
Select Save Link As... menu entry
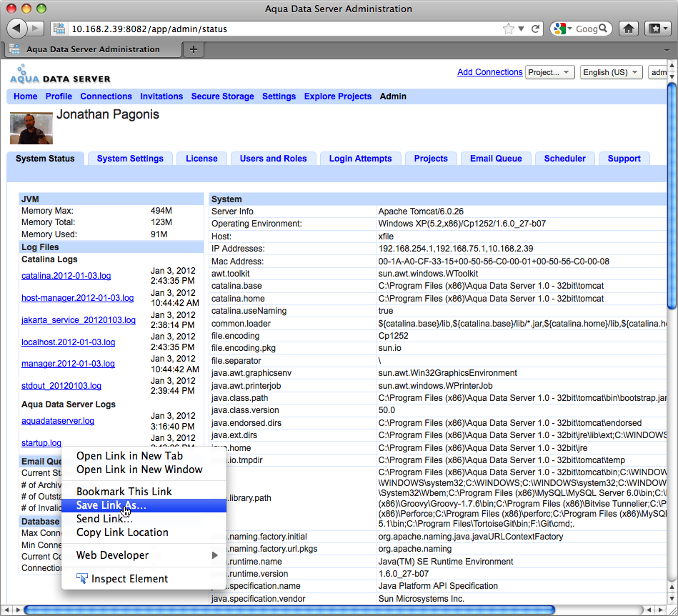(x=144, y=505)
